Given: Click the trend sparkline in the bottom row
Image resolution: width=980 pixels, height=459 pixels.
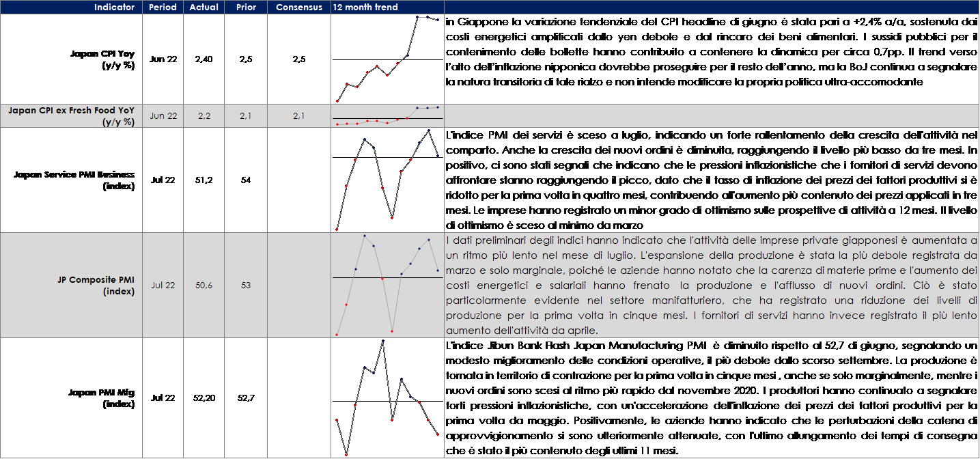Looking at the screenshot, I should (387, 398).
